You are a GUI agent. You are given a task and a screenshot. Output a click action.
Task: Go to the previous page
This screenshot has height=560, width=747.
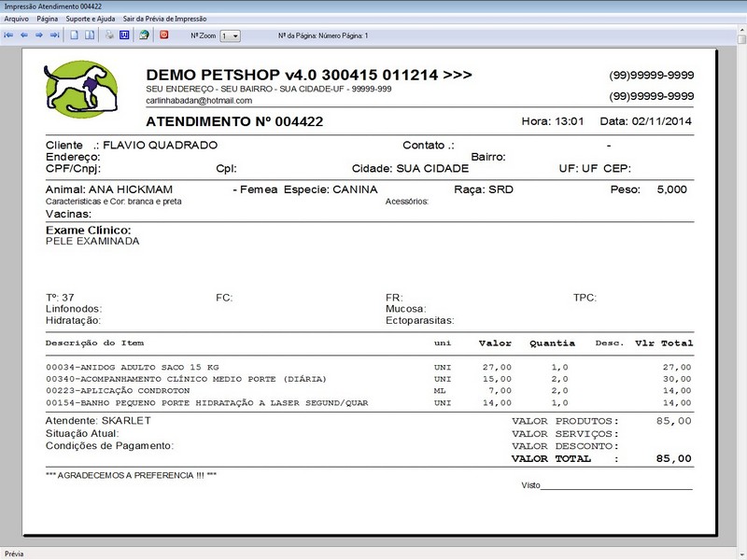pos(23,35)
